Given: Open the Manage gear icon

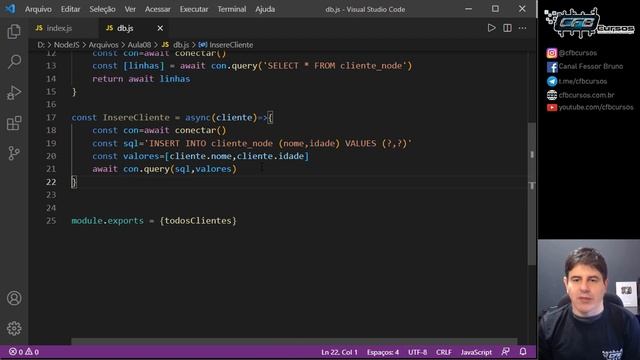Looking at the screenshot, I should click(x=14, y=328).
